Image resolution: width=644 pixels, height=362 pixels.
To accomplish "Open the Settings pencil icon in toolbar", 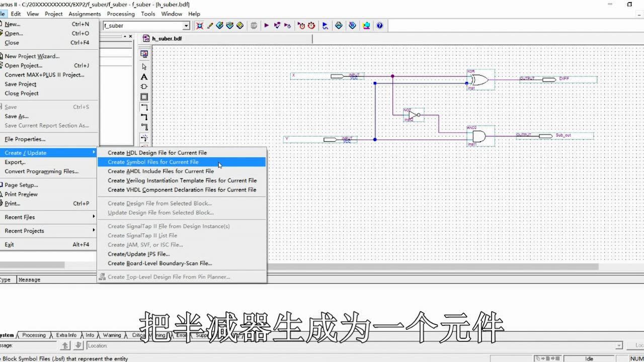I will 210,26.
